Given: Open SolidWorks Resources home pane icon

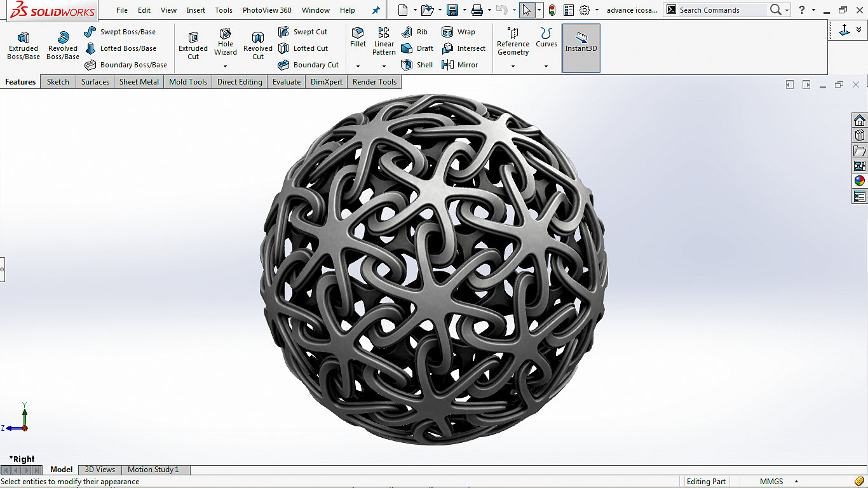Looking at the screenshot, I should click(x=860, y=121).
